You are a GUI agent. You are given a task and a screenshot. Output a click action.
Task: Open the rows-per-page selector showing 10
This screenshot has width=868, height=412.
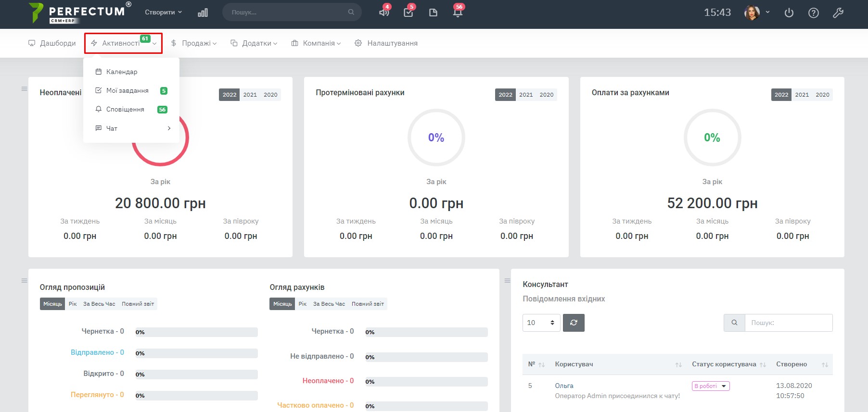(541, 323)
